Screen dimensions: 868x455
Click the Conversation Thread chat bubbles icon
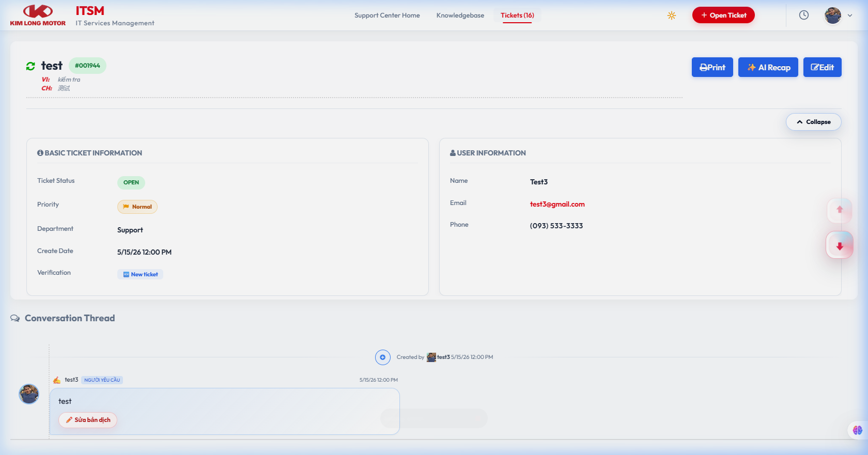point(15,318)
